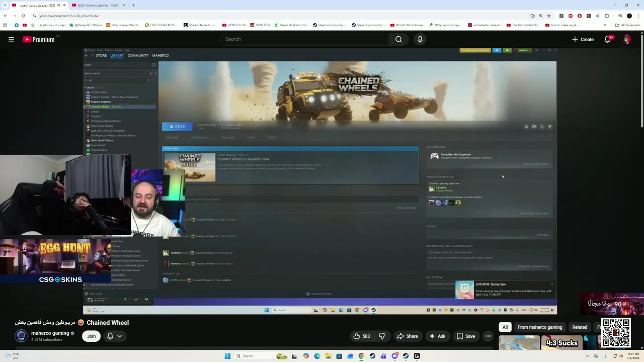Screen dimensions: 644x362
Task: Click install app icon in address bar
Action: pos(532,16)
